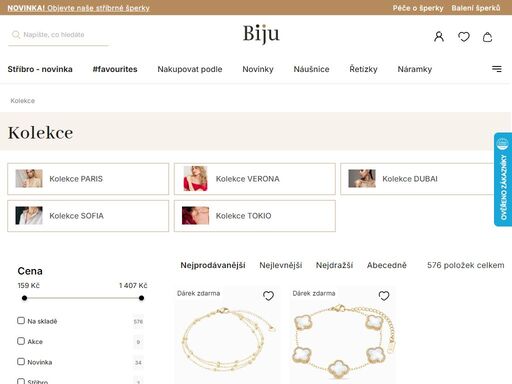Go to the Novinky category
Image resolution: width=512 pixels, height=384 pixels.
point(258,69)
